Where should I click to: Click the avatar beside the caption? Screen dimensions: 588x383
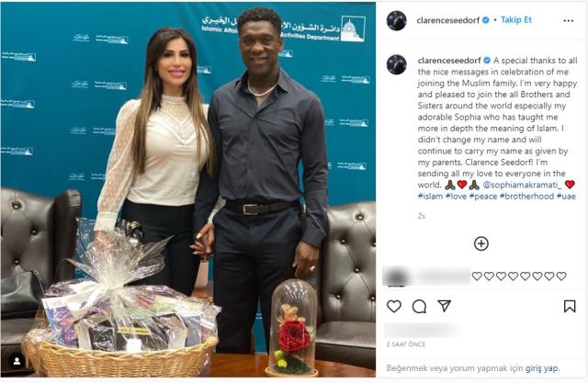397,64
